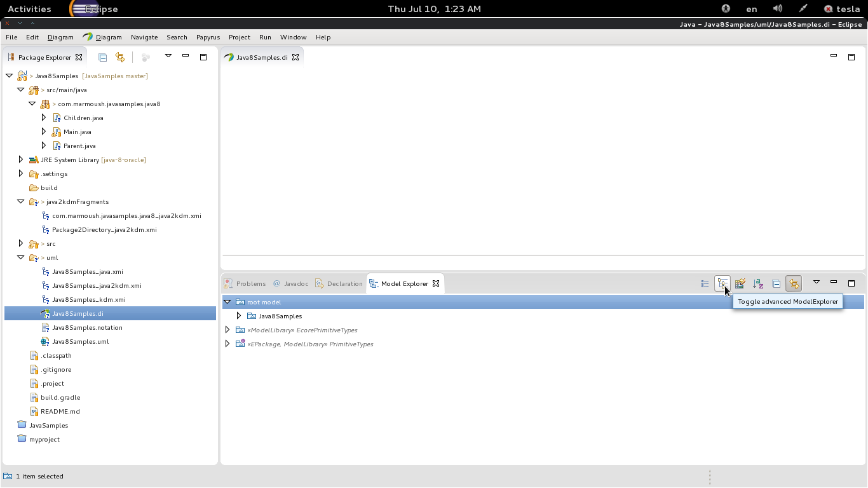Image resolution: width=868 pixels, height=488 pixels.
Task: Open the Papyrus menu
Action: (208, 37)
